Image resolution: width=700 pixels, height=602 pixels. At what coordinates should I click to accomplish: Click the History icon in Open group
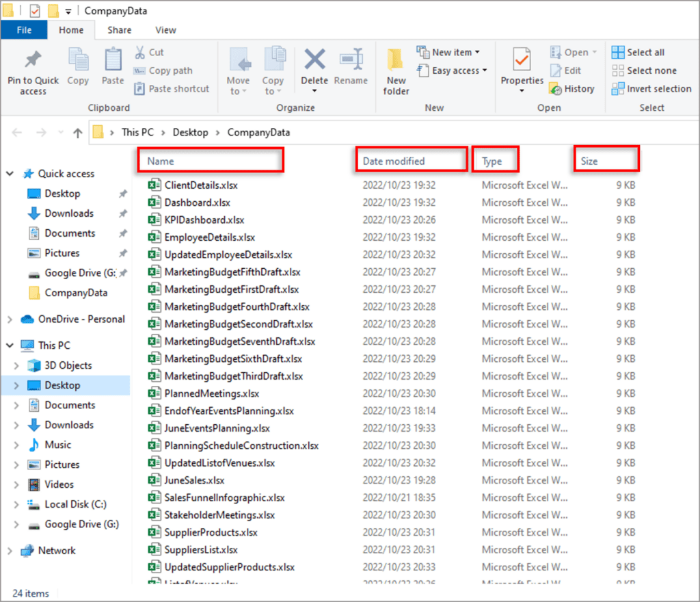pyautogui.click(x=556, y=89)
